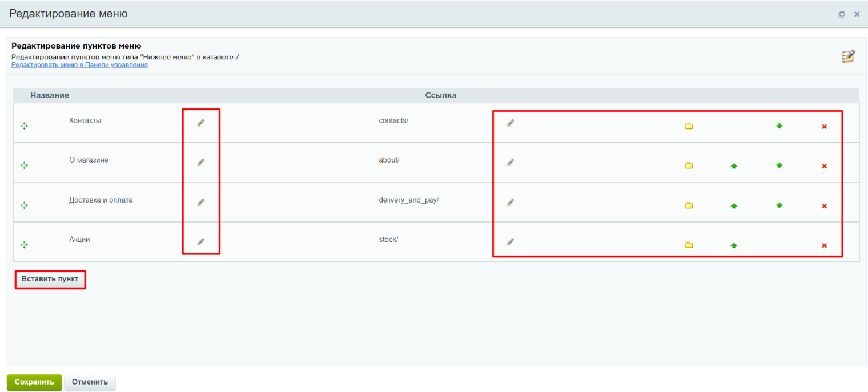Click Вставить пункт button

tap(50, 280)
